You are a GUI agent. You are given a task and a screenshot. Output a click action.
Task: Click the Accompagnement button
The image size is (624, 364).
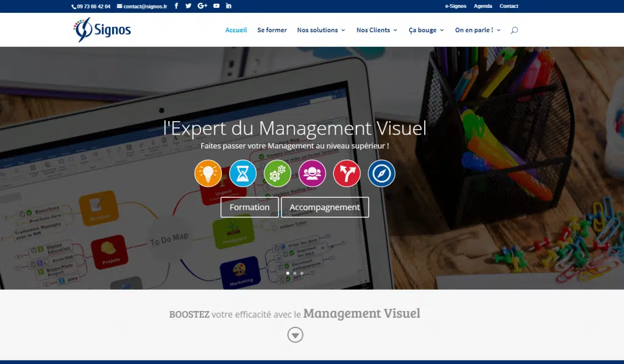coord(325,207)
